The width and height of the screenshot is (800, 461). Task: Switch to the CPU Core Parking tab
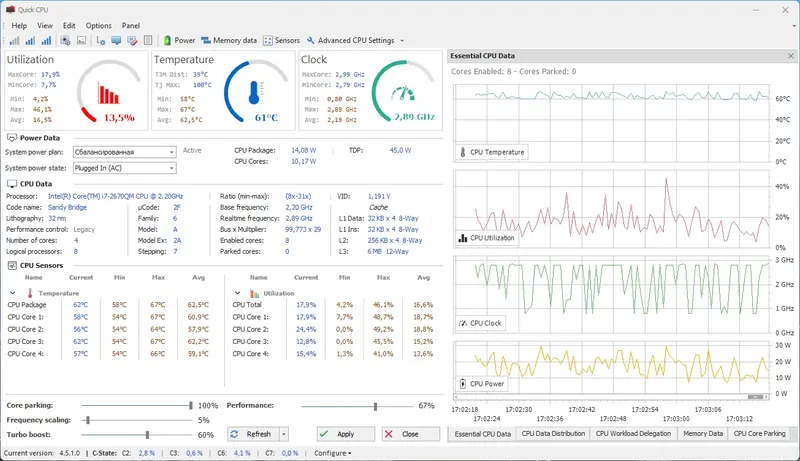[759, 433]
